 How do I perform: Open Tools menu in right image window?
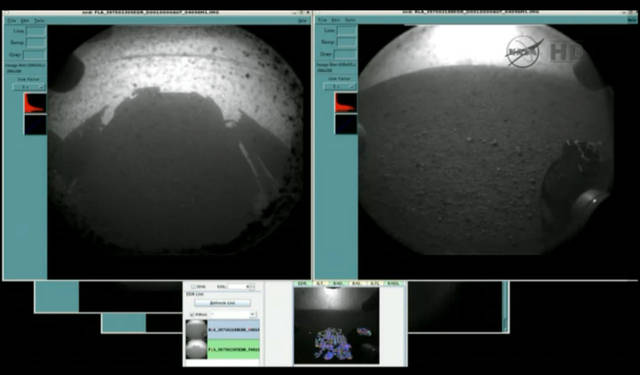pos(350,20)
